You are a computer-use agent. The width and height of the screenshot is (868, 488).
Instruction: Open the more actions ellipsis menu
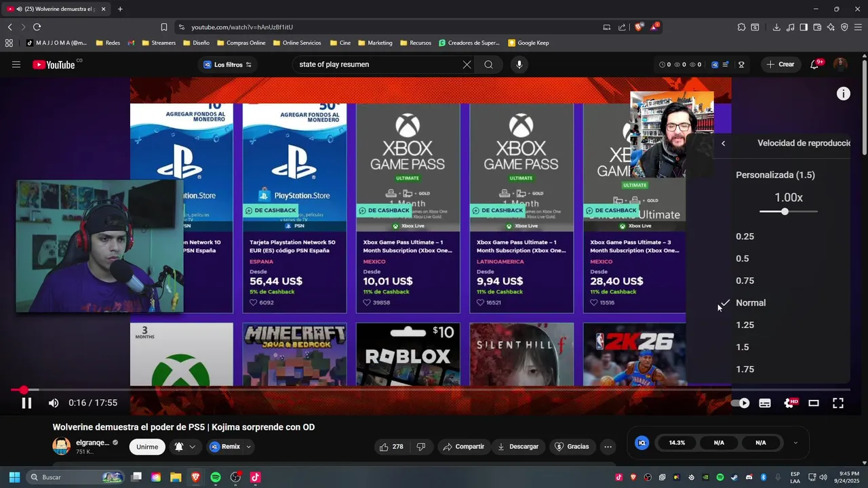click(608, 447)
